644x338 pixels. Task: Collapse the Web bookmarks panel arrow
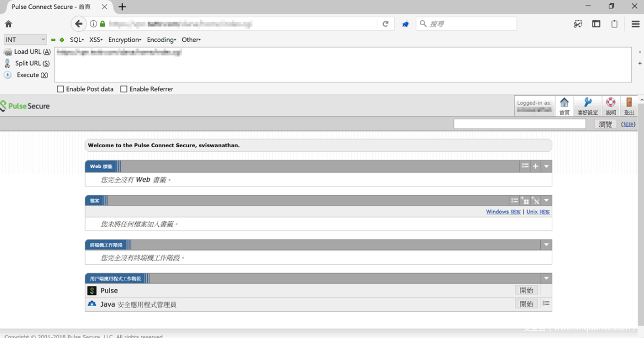546,166
